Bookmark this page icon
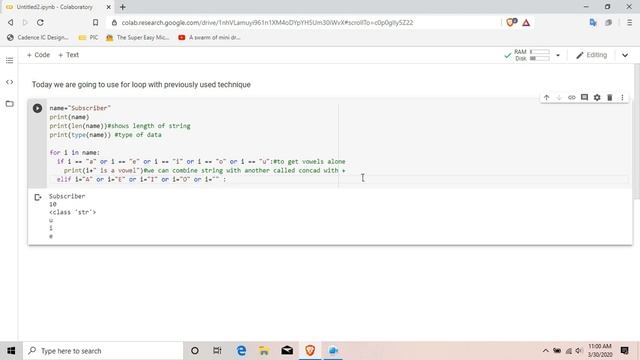The height and width of the screenshot is (360, 640). [95, 22]
